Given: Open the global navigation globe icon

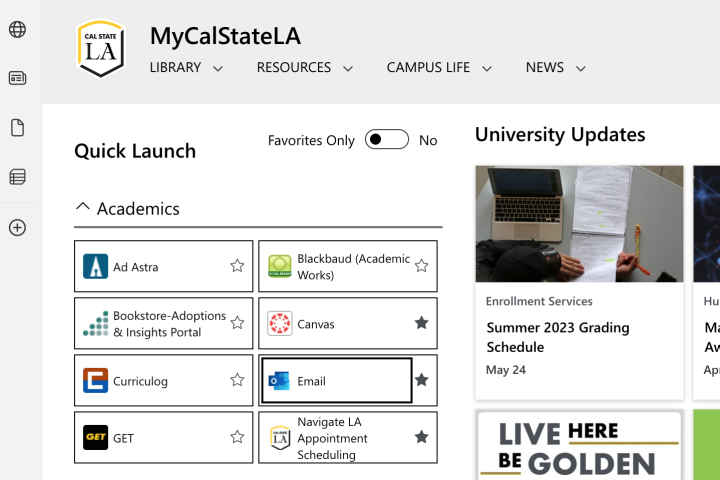Looking at the screenshot, I should [17, 29].
